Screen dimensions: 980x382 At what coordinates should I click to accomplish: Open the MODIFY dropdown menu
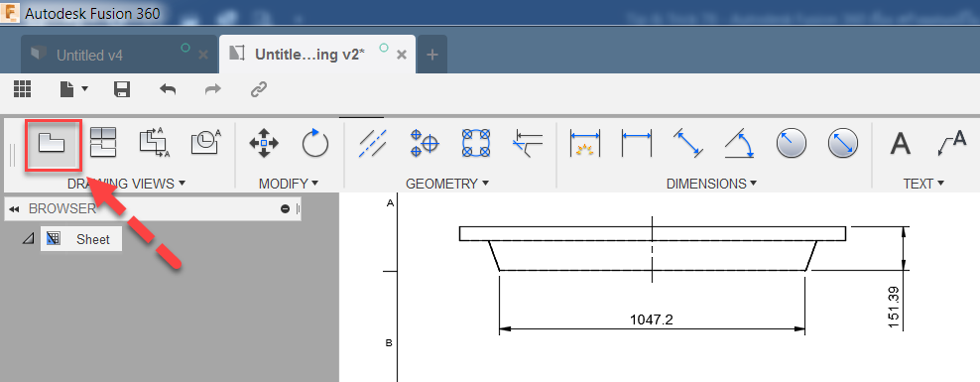[x=288, y=184]
